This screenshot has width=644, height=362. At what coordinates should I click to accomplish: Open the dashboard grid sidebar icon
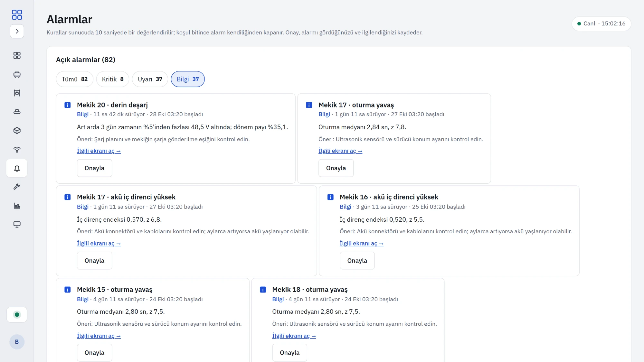pyautogui.click(x=17, y=56)
